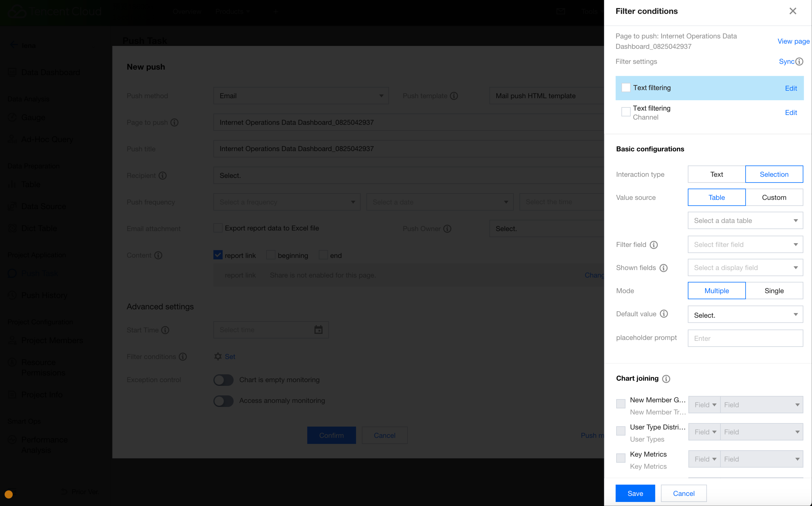This screenshot has height=506, width=812.
Task: Click the info icon next to Sync
Action: click(x=799, y=62)
